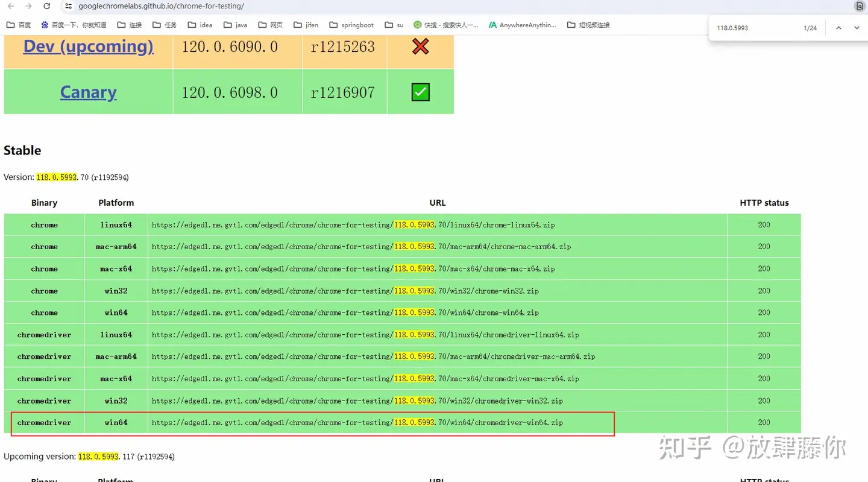Viewport: 868px width, 482px height.
Task: Click the green checkmark status for Canary
Action: pyautogui.click(x=420, y=92)
